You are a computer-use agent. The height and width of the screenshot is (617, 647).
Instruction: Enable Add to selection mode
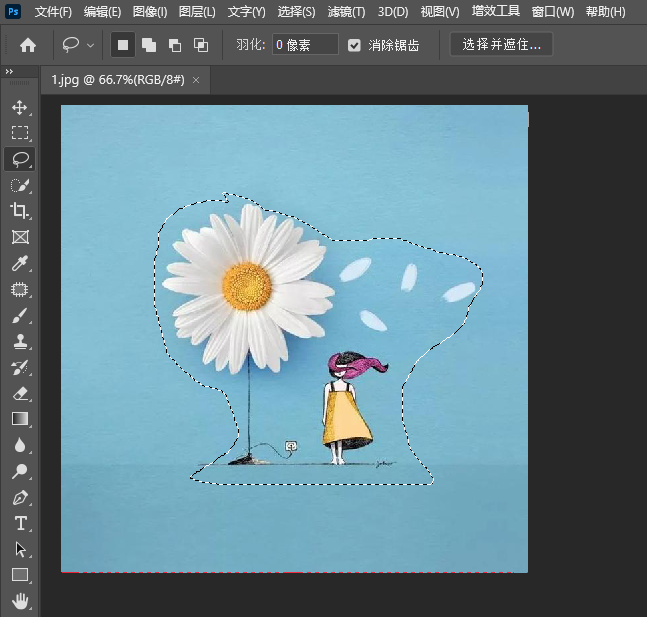(x=149, y=45)
